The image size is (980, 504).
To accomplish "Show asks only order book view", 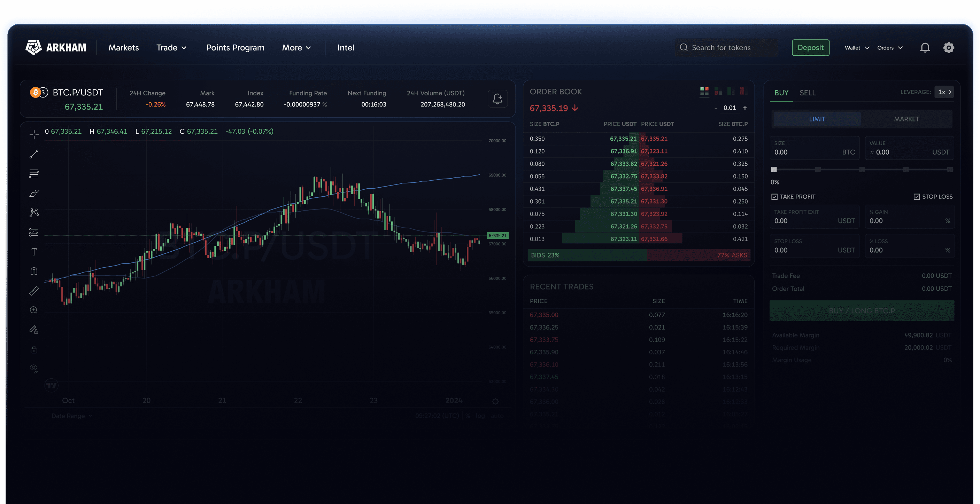I will tap(744, 90).
